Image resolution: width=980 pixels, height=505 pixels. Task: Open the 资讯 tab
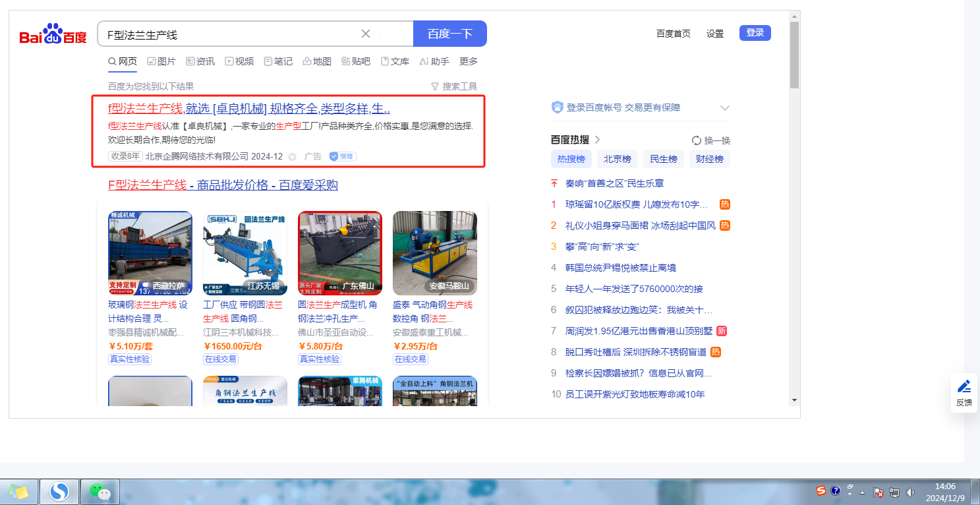point(200,61)
